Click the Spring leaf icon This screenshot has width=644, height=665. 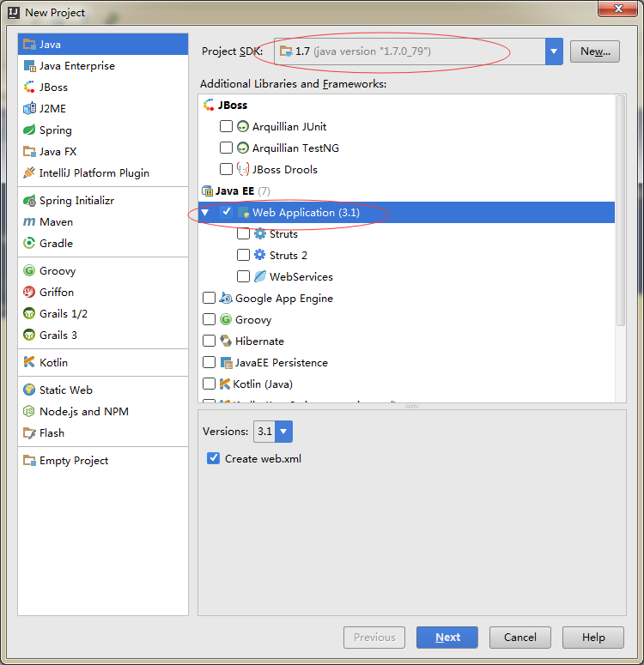coord(29,130)
